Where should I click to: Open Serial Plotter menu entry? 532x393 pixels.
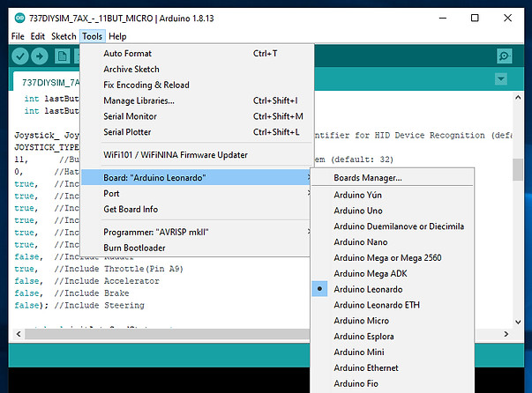(x=196, y=132)
